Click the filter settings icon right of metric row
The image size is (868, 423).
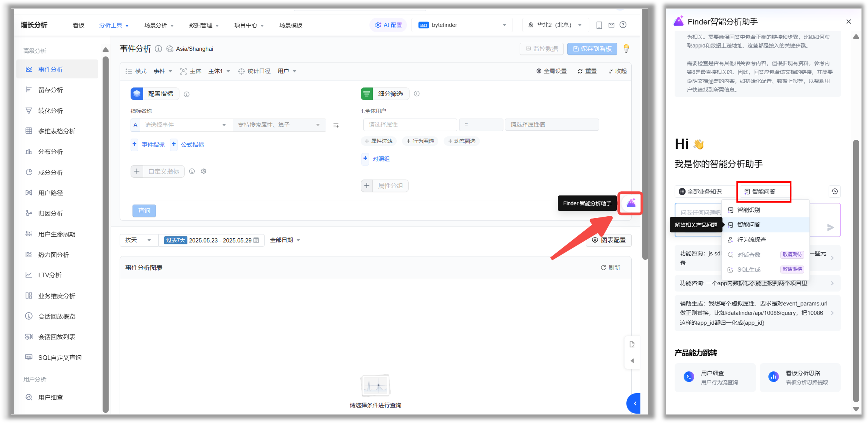coord(336,125)
